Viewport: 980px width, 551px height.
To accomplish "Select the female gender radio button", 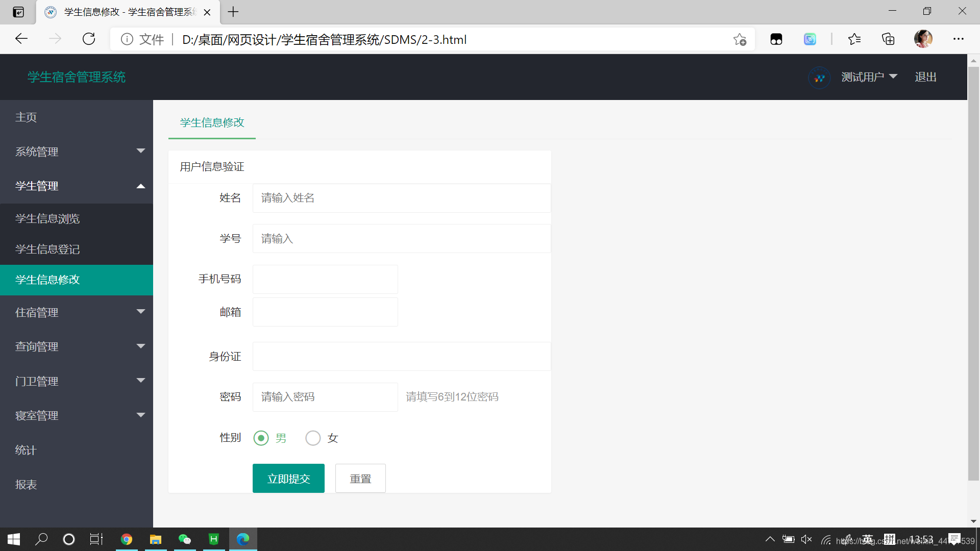I will (313, 438).
